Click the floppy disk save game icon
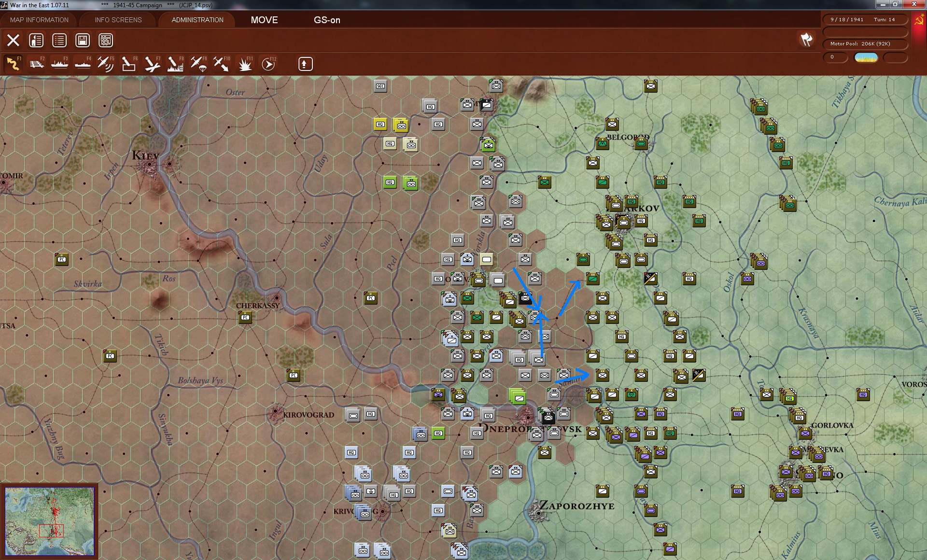The height and width of the screenshot is (560, 927). click(x=83, y=40)
